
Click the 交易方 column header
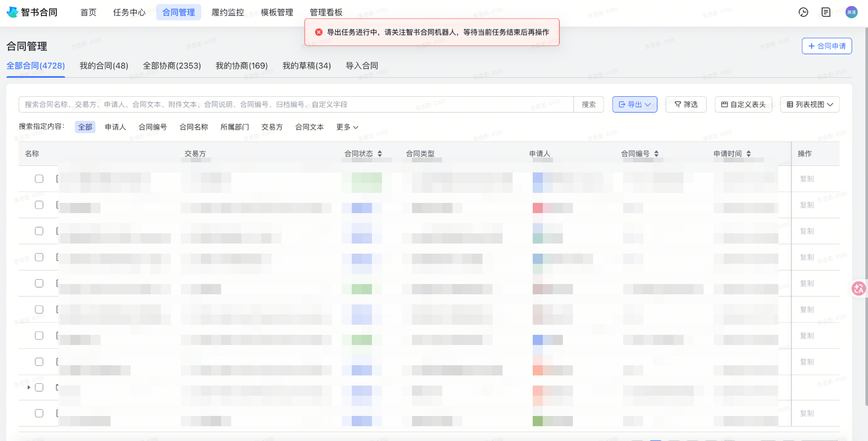(195, 153)
